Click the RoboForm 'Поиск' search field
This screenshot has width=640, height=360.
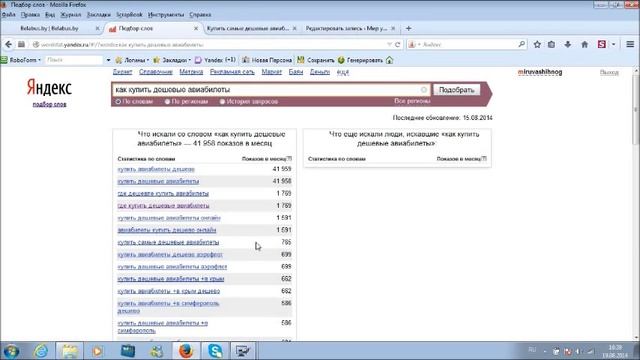73,60
